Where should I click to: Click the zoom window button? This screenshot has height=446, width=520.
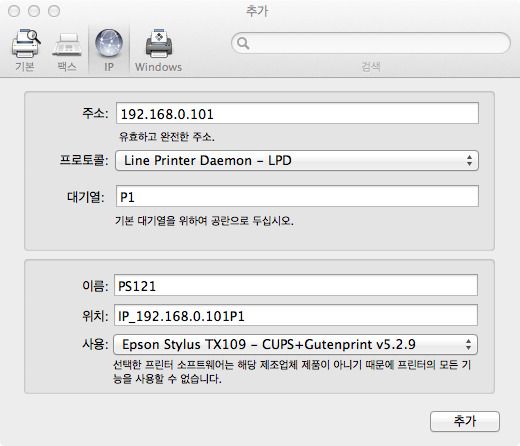(54, 11)
